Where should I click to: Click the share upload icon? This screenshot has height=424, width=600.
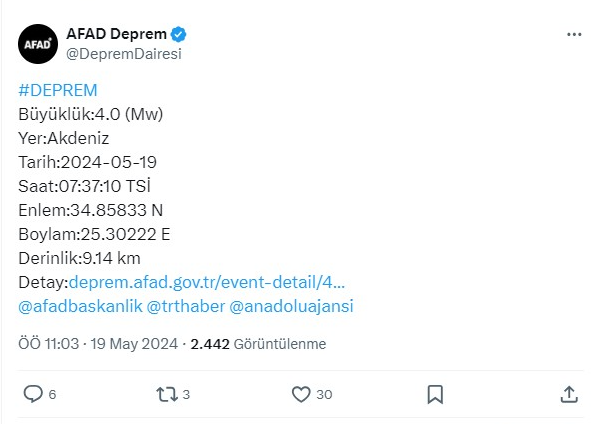pos(568,394)
